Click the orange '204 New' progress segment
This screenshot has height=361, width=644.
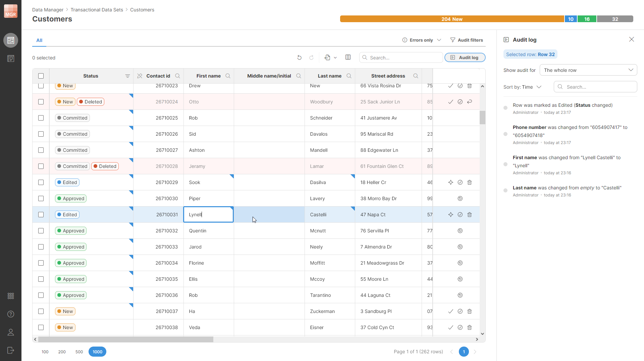click(452, 19)
